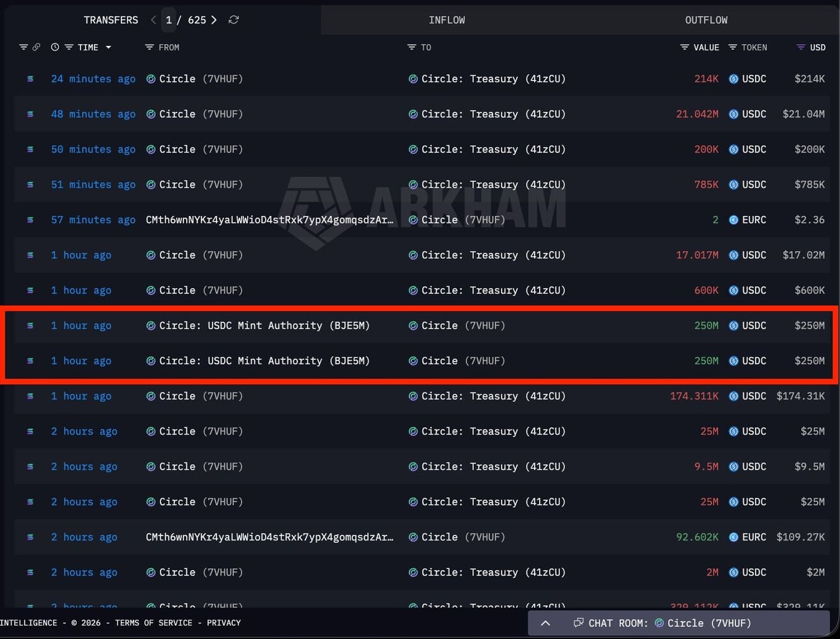The height and width of the screenshot is (639, 840).
Task: Open transaction icon for the 48 minutes ago row
Action: coord(30,114)
